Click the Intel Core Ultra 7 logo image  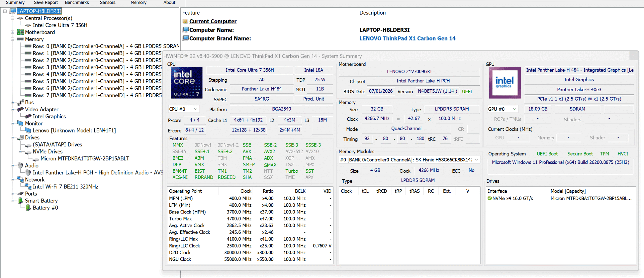[x=186, y=83]
